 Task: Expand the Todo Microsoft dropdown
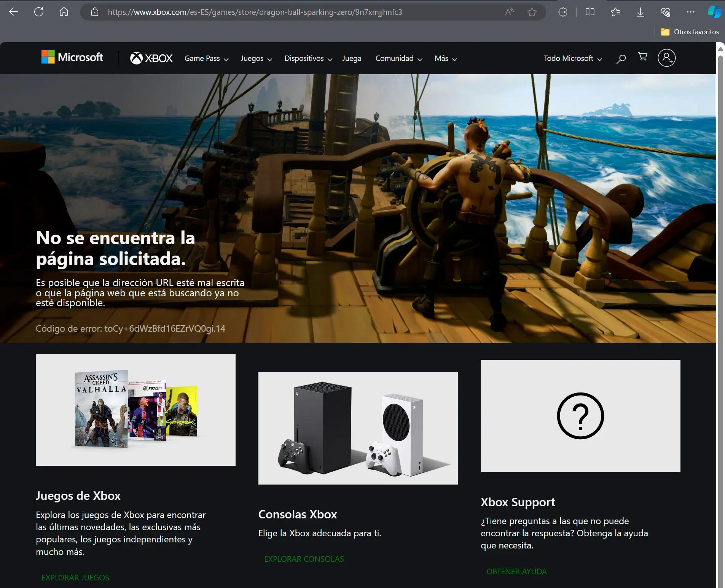point(573,59)
